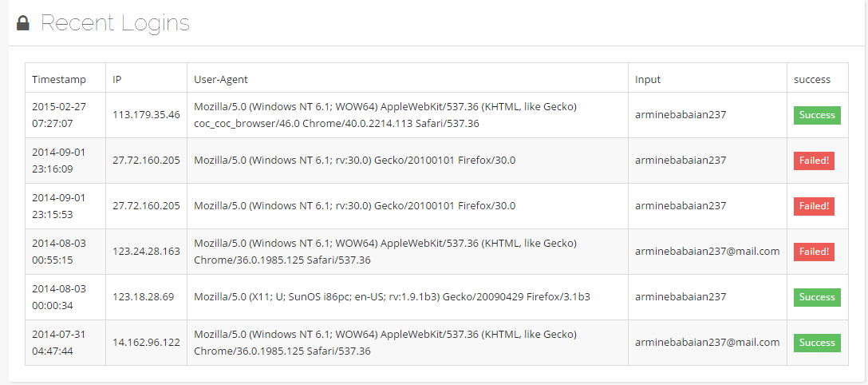Click the Success badge for 2014-07-31 login

pos(817,343)
